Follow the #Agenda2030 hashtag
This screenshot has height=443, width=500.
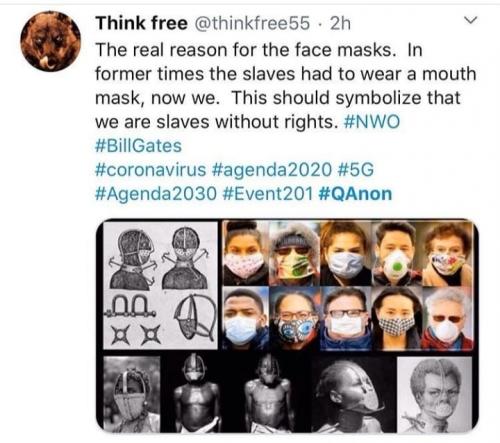click(x=156, y=194)
